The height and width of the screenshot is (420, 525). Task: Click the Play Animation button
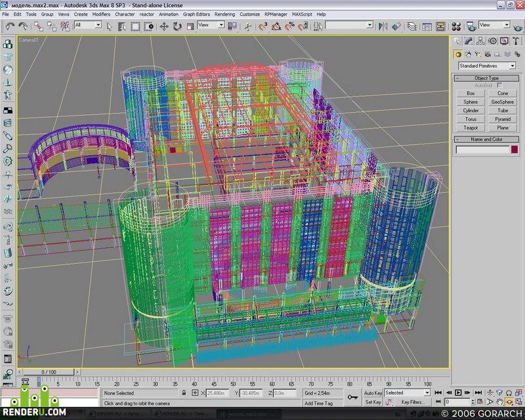click(458, 392)
